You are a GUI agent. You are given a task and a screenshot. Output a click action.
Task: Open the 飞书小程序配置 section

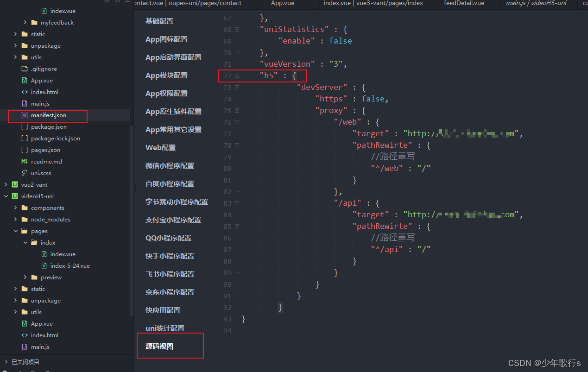coord(170,274)
